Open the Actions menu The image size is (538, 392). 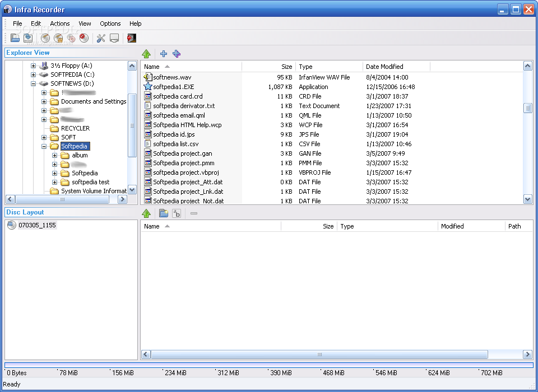click(x=60, y=24)
